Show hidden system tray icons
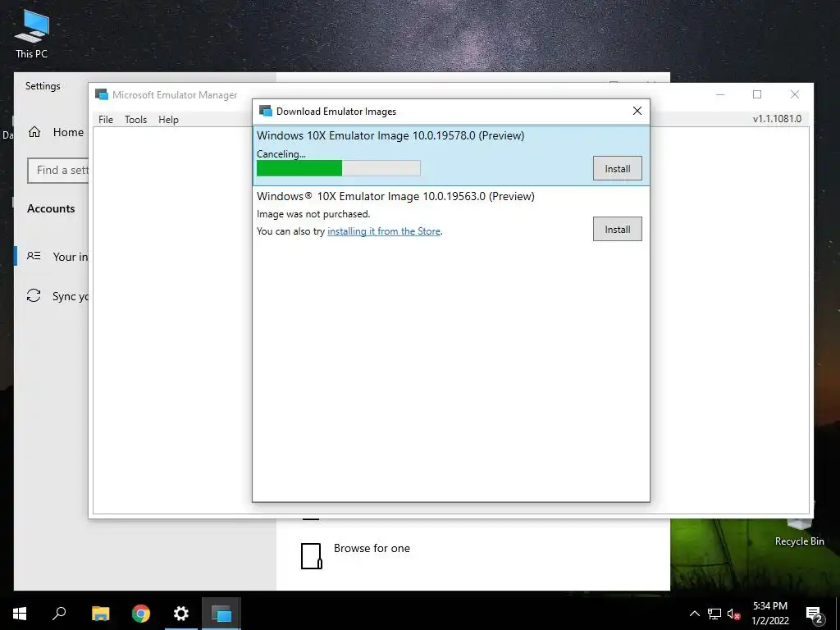 (x=694, y=614)
